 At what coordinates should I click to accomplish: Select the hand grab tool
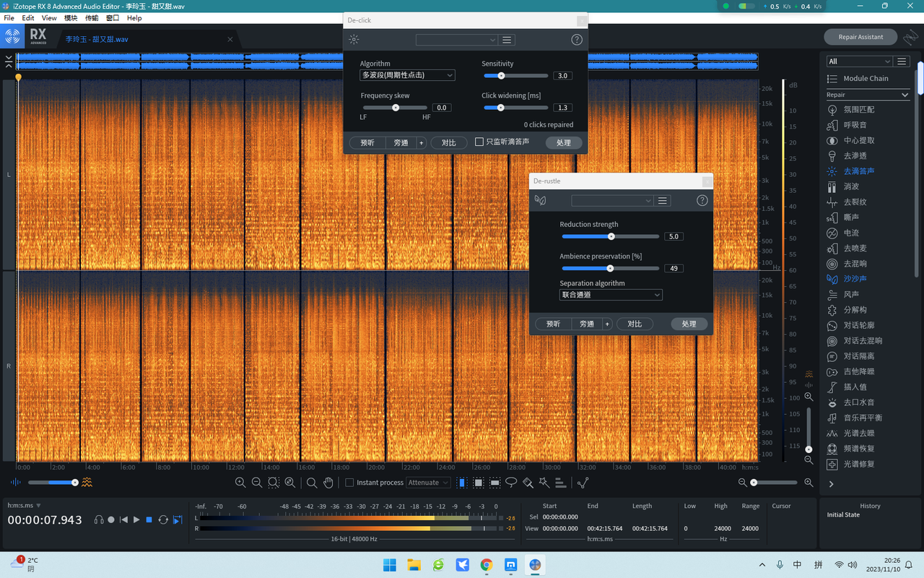point(328,483)
